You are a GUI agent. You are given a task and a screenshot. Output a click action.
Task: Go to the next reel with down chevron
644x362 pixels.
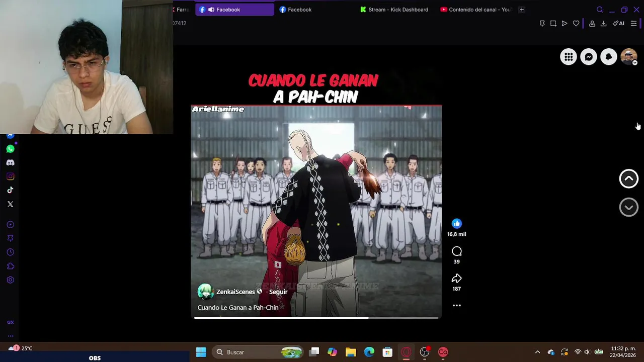coord(628,207)
